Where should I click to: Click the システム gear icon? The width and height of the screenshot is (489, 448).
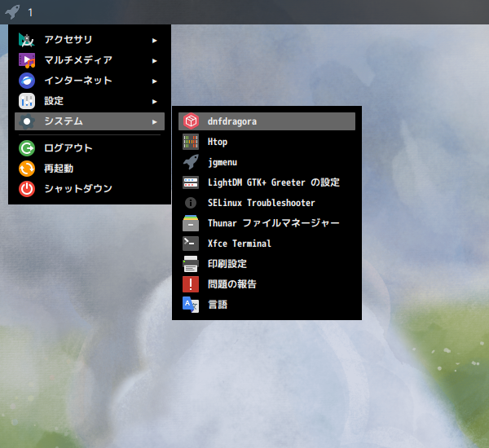(27, 121)
